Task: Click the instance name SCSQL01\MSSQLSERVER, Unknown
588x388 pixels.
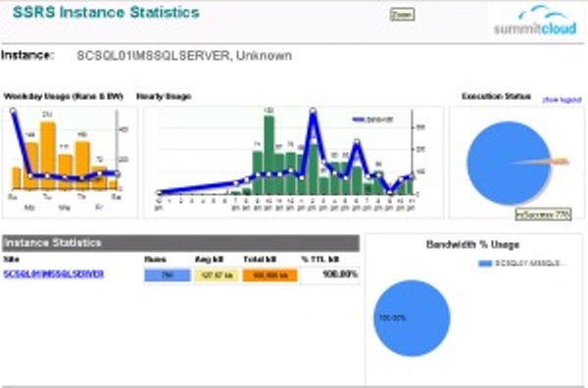Action: coord(184,56)
